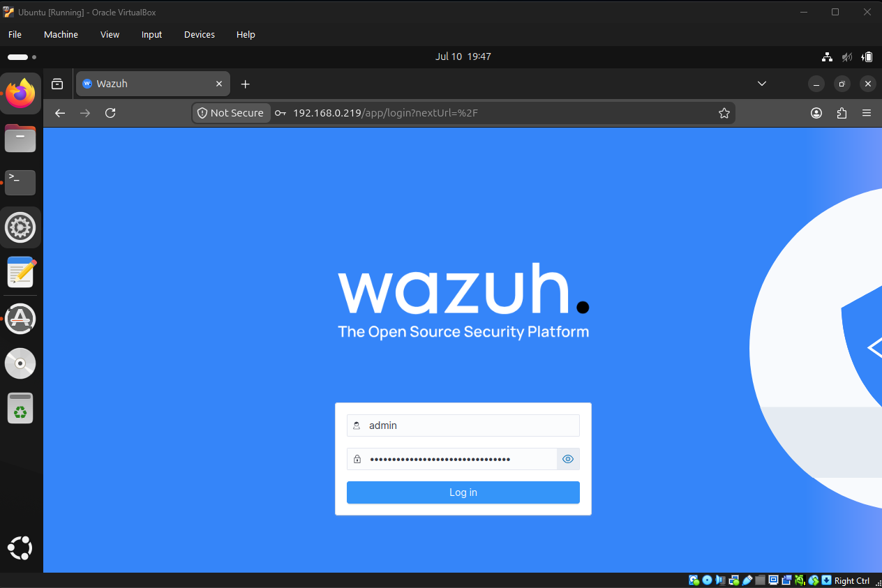882x588 pixels.
Task: Click the saved-password key icon
Action: pos(280,113)
